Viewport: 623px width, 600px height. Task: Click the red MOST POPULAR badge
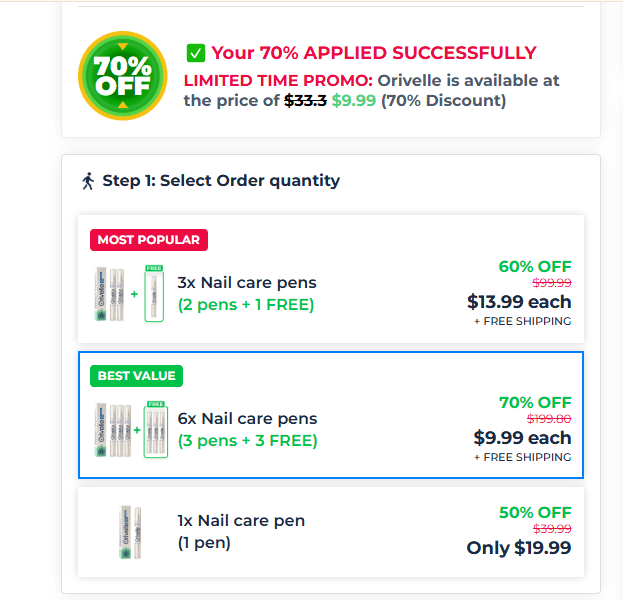[x=149, y=240]
